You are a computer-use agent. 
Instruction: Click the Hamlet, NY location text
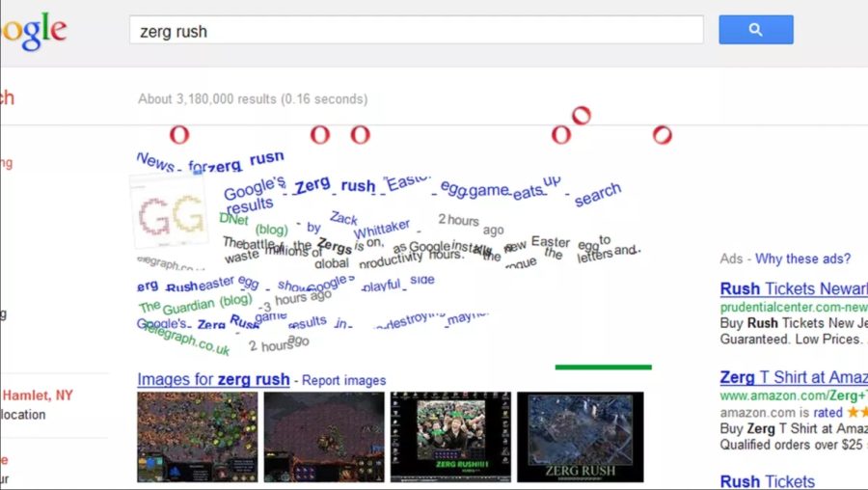[37, 395]
